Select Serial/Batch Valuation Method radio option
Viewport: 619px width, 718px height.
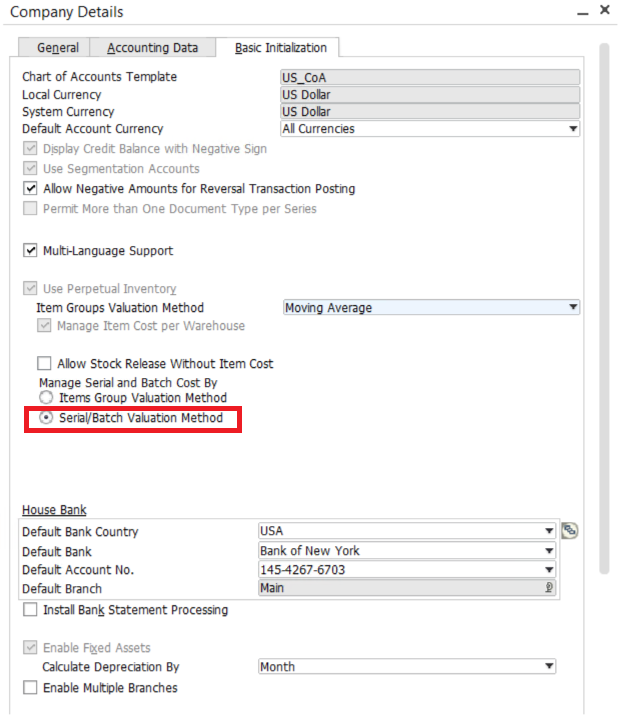click(x=46, y=418)
